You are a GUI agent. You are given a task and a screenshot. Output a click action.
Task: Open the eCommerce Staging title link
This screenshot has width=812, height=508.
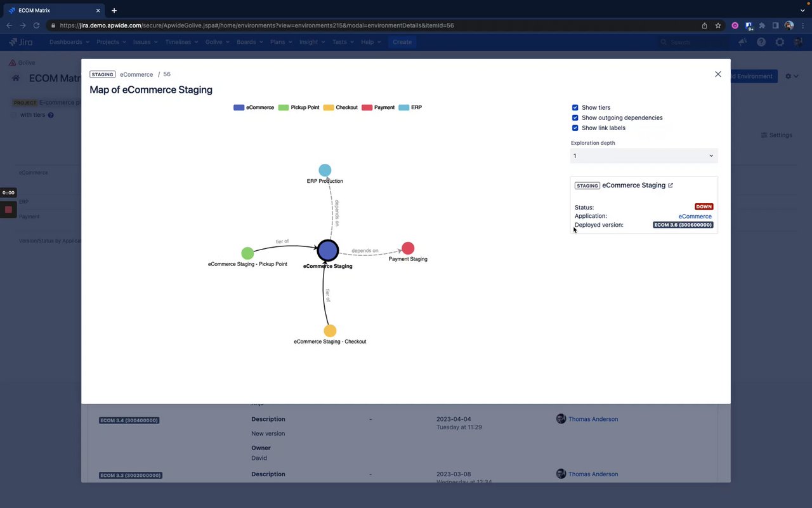coord(634,185)
